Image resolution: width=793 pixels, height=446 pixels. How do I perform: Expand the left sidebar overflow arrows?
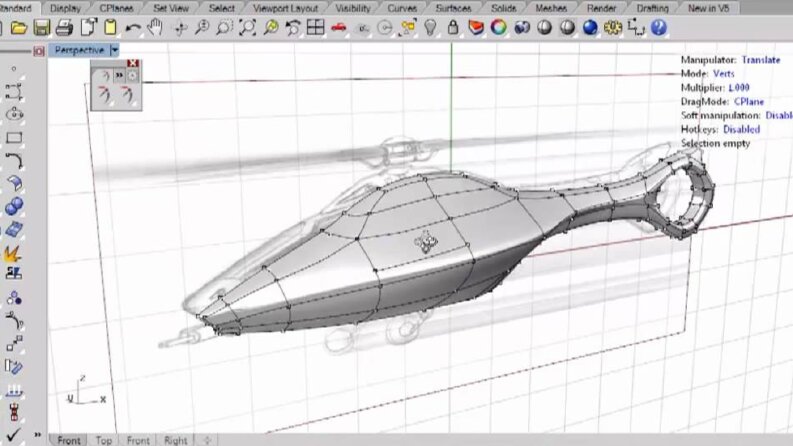point(37,434)
